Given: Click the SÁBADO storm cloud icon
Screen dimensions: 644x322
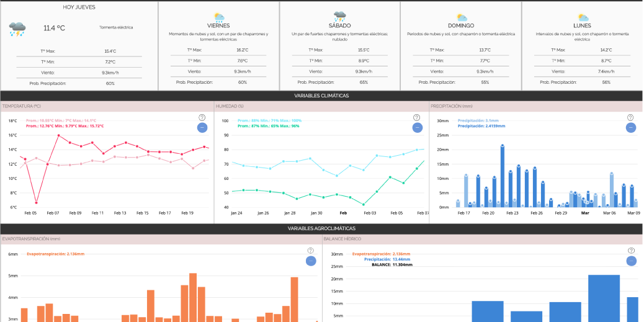Looking at the screenshot, I should 339,16.
